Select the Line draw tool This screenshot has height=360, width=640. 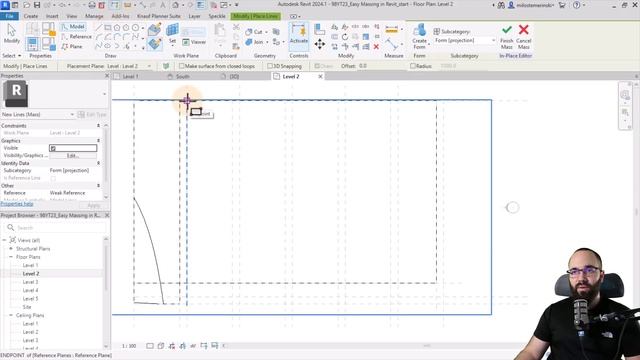(98, 28)
